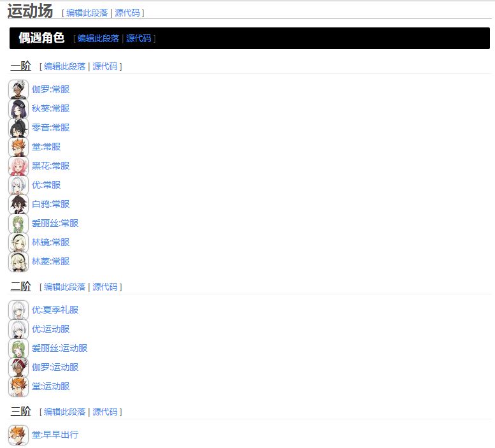This screenshot has height=448, width=495.
Task: Click 编辑此段落 beside the 二阶 heading
Action: (x=65, y=287)
